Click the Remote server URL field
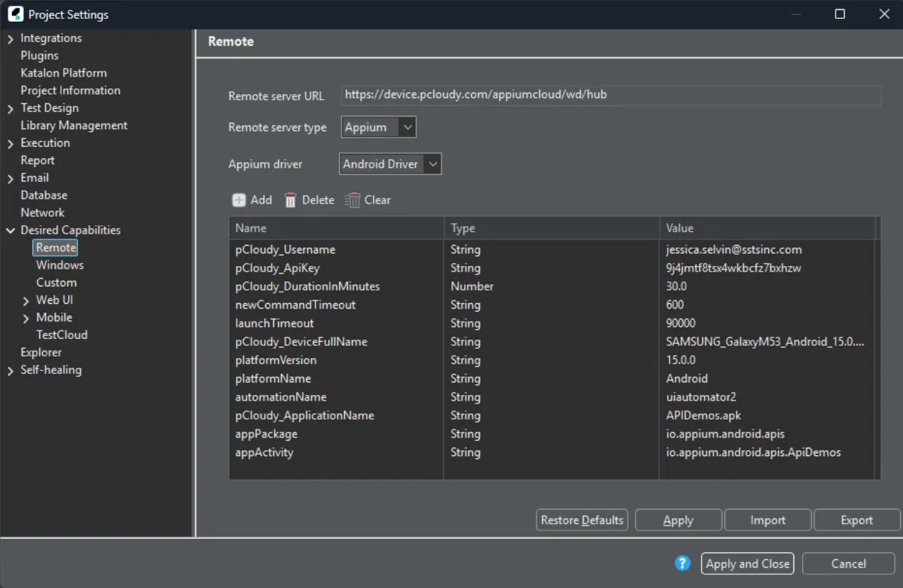Image resolution: width=903 pixels, height=588 pixels. tap(611, 95)
